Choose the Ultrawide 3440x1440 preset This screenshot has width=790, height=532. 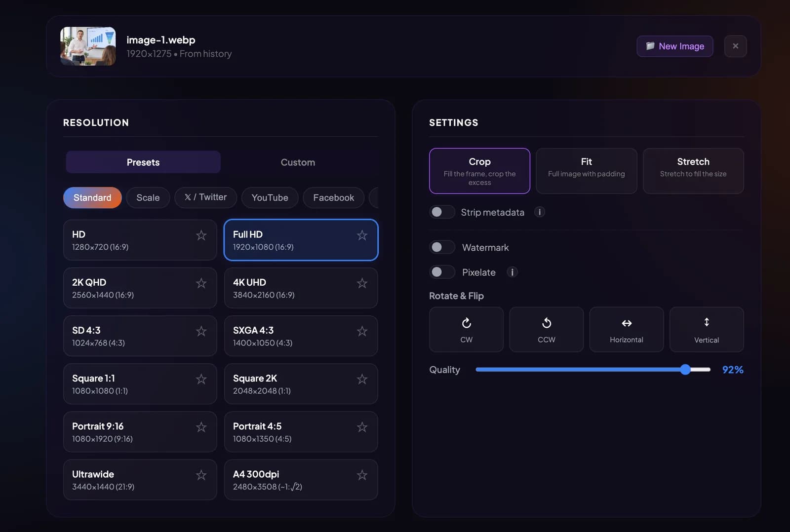(140, 480)
